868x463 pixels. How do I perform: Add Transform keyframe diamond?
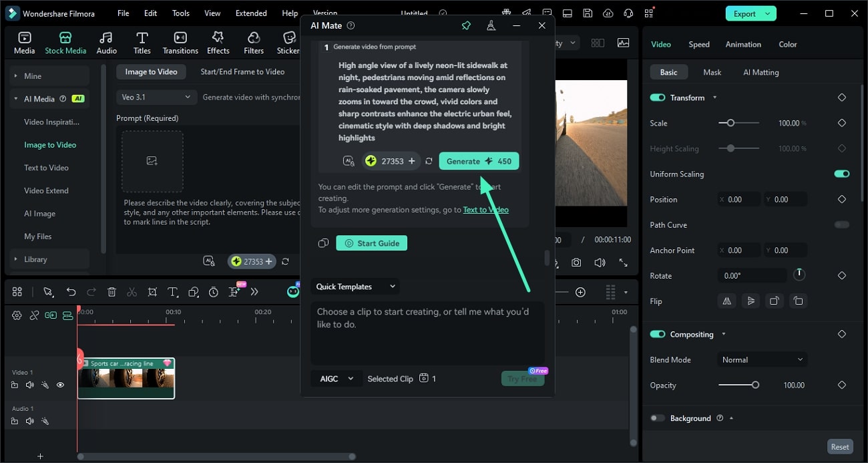tap(841, 98)
